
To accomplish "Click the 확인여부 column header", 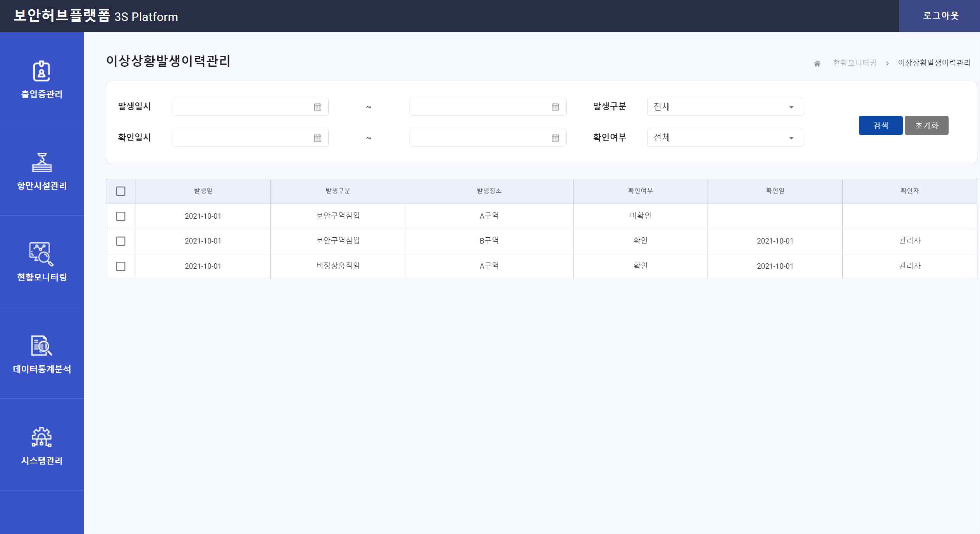I will click(x=641, y=191).
